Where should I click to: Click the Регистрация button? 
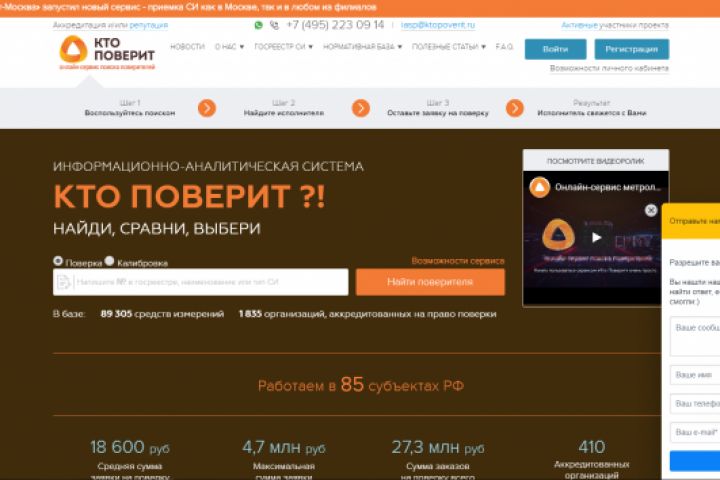(632, 49)
